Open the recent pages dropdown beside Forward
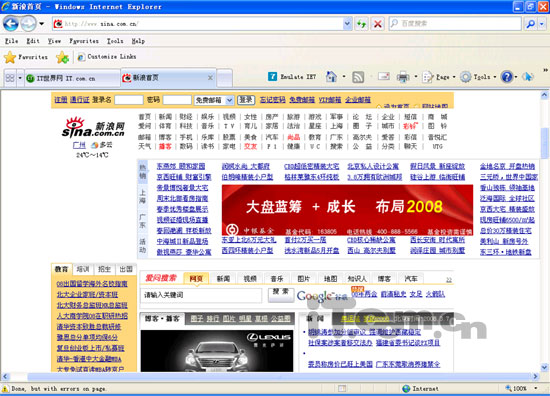The image size is (550, 396). coord(41,24)
